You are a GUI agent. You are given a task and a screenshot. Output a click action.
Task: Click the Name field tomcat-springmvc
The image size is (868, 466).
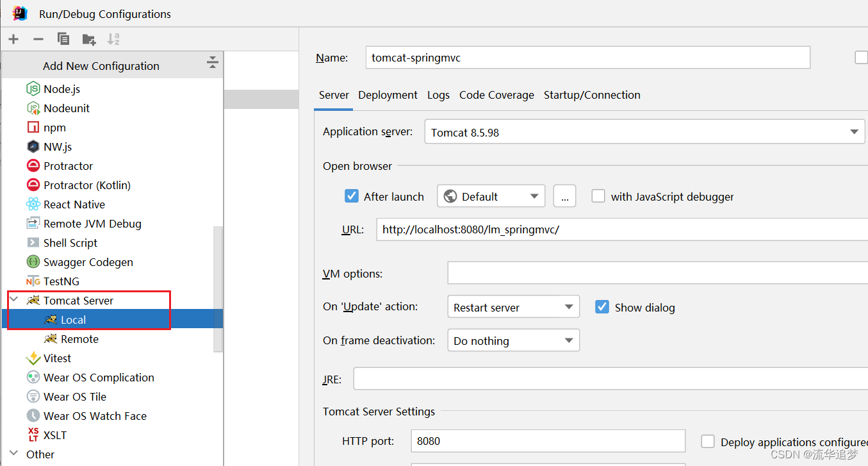(x=587, y=58)
